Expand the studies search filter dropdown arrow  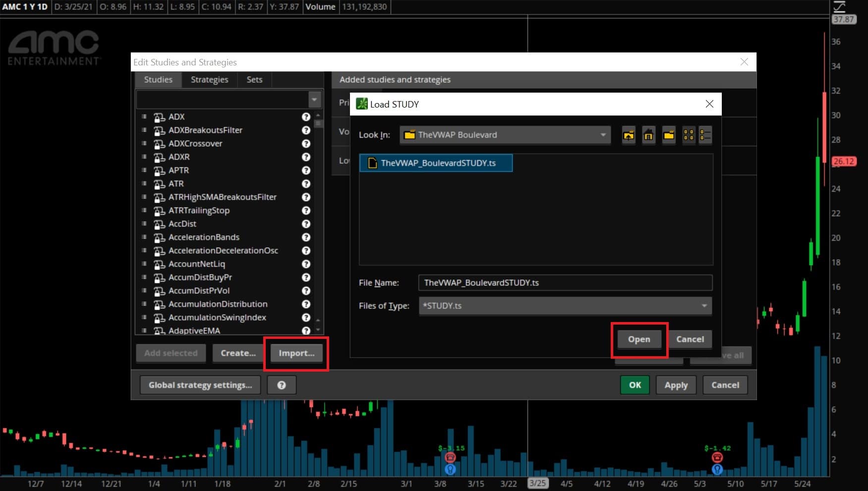point(314,100)
